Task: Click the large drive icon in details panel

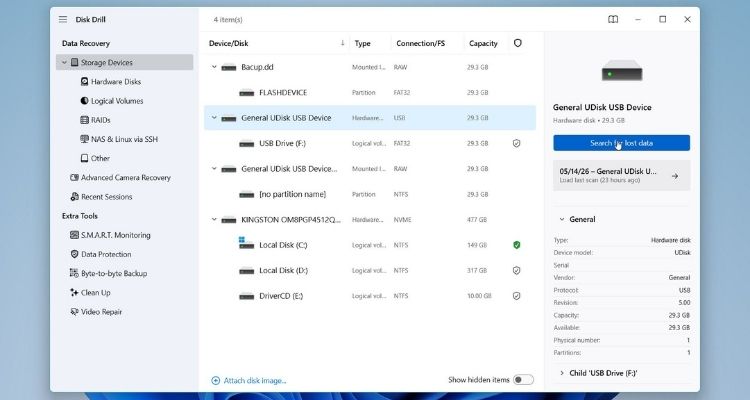Action: 622,71
